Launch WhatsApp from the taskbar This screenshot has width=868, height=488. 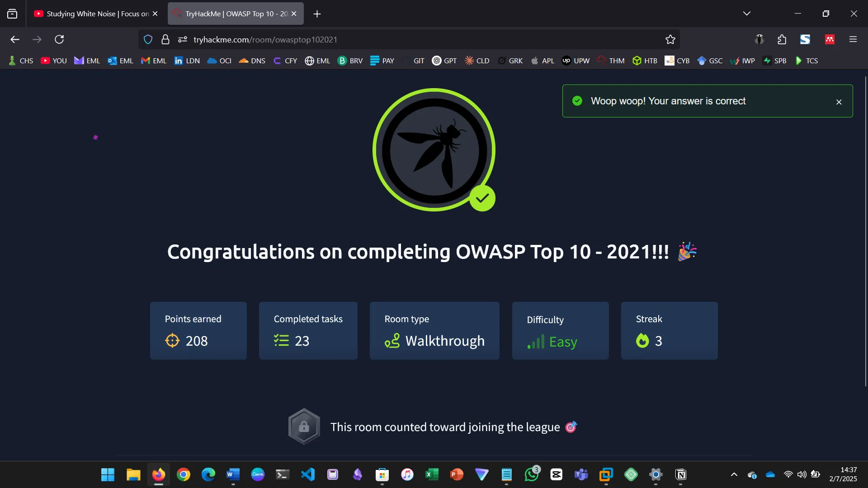(x=532, y=474)
